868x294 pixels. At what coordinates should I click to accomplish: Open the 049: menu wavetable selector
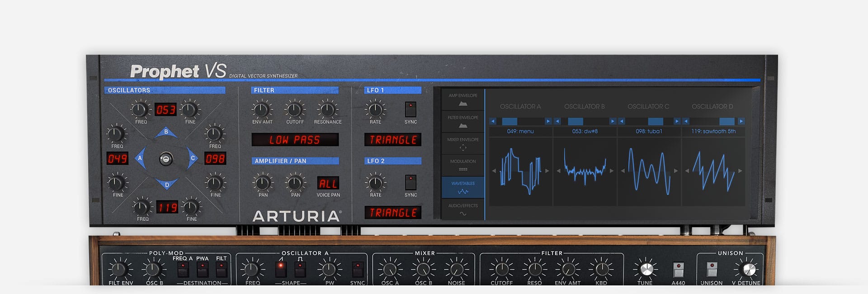click(520, 131)
